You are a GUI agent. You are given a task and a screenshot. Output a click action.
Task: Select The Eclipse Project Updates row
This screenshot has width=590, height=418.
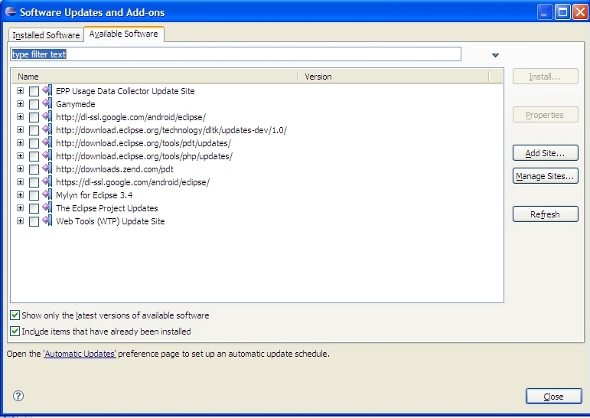[107, 208]
